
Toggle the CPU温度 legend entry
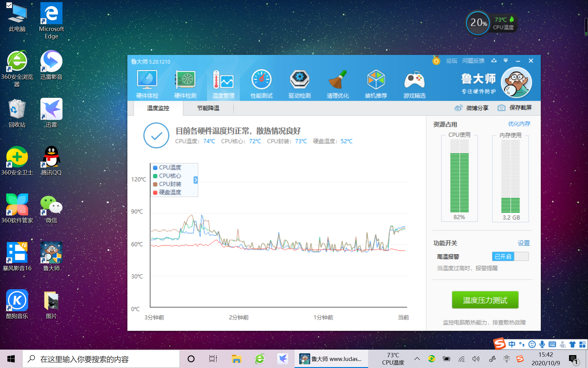167,167
